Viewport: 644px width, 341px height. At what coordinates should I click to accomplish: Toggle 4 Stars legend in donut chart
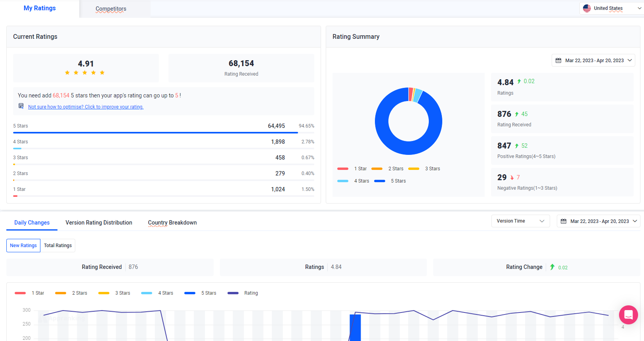click(353, 181)
